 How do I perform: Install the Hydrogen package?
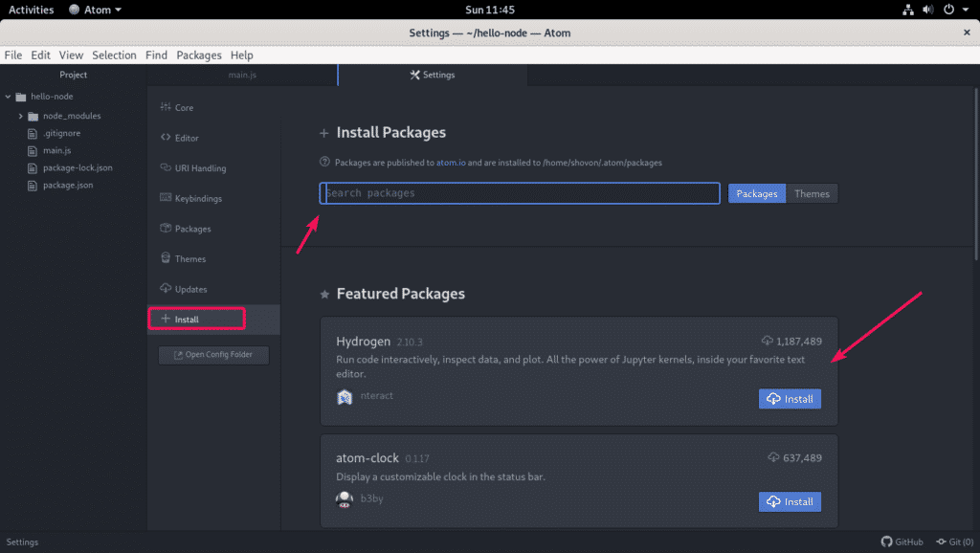pos(790,399)
